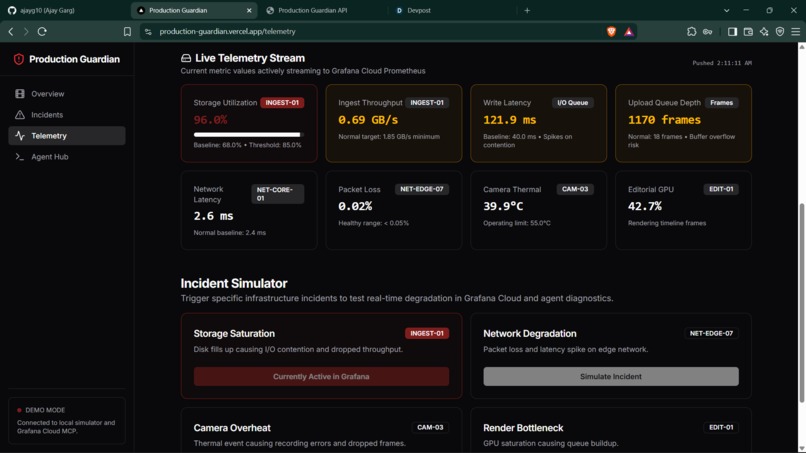806x453 pixels.
Task: Click the 96.0% storage utilization value
Action: click(210, 120)
